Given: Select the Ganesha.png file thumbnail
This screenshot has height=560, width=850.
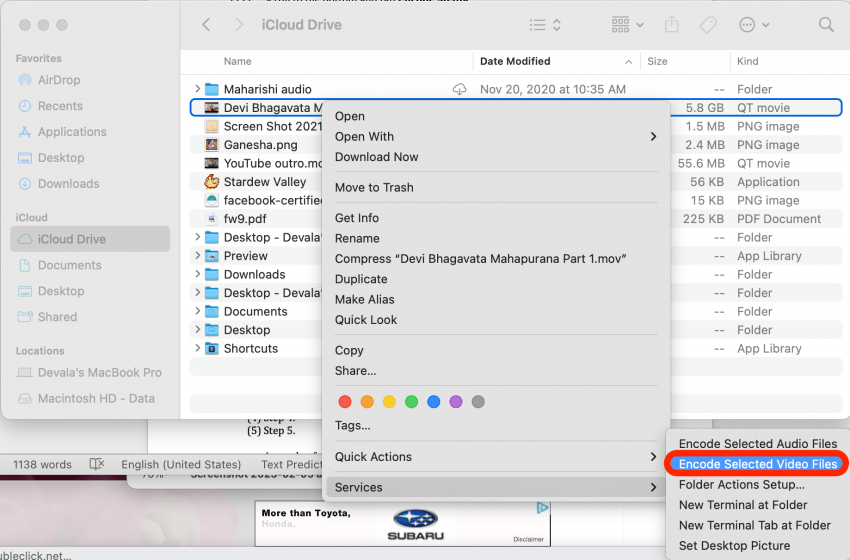Looking at the screenshot, I should click(211, 145).
